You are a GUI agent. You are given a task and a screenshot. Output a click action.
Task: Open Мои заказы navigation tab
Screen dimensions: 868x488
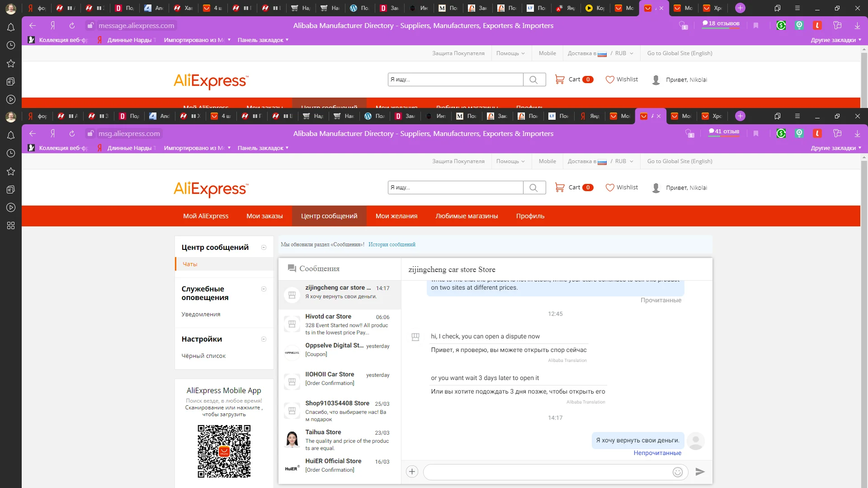(264, 216)
